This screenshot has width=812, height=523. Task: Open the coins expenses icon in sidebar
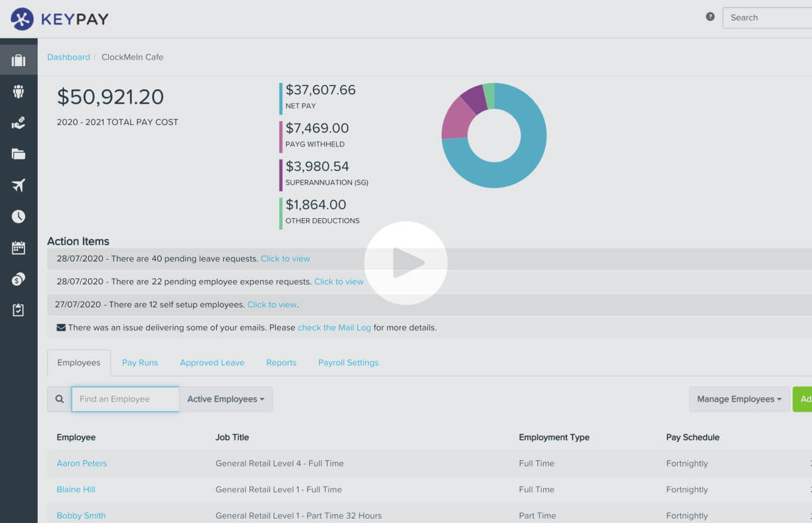pyautogui.click(x=18, y=279)
